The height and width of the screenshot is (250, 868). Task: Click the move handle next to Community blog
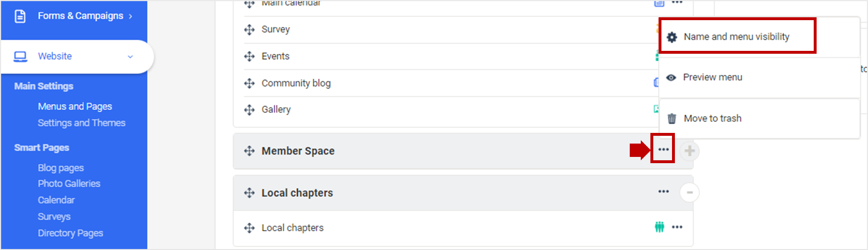(249, 83)
